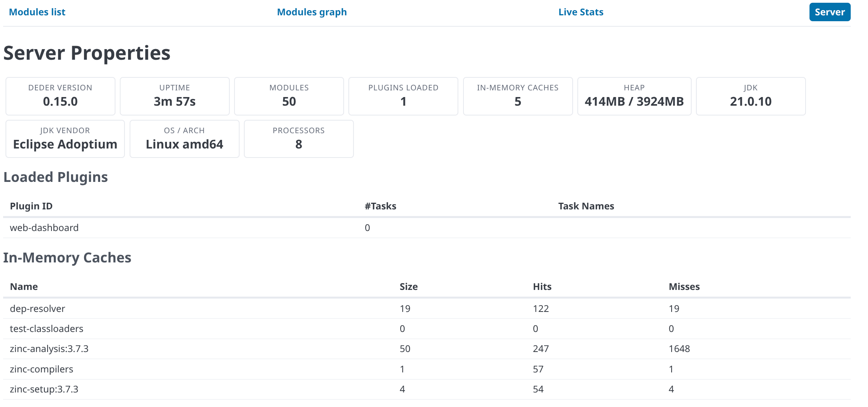The width and height of the screenshot is (868, 407).
Task: Click the Uptime 3m 57s card
Action: (175, 96)
